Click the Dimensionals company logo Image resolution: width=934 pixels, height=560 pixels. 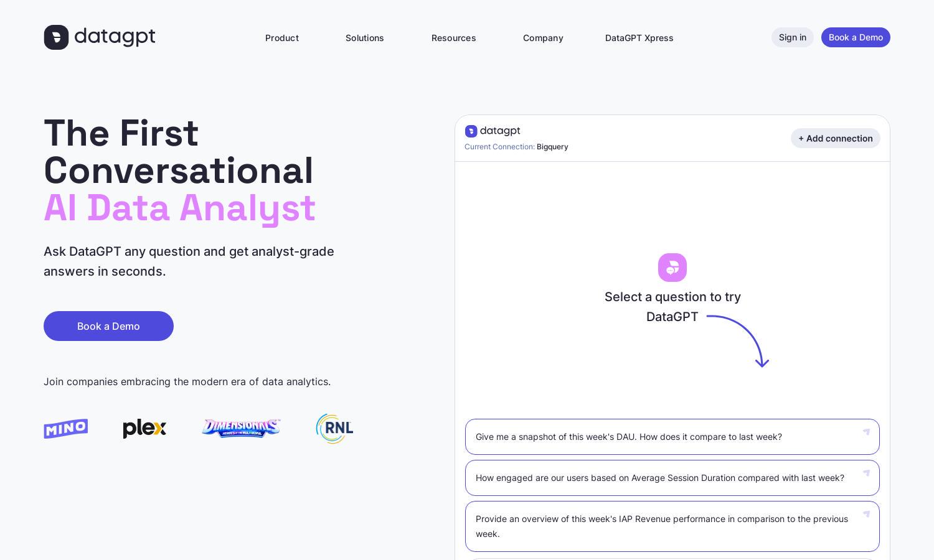tap(241, 428)
